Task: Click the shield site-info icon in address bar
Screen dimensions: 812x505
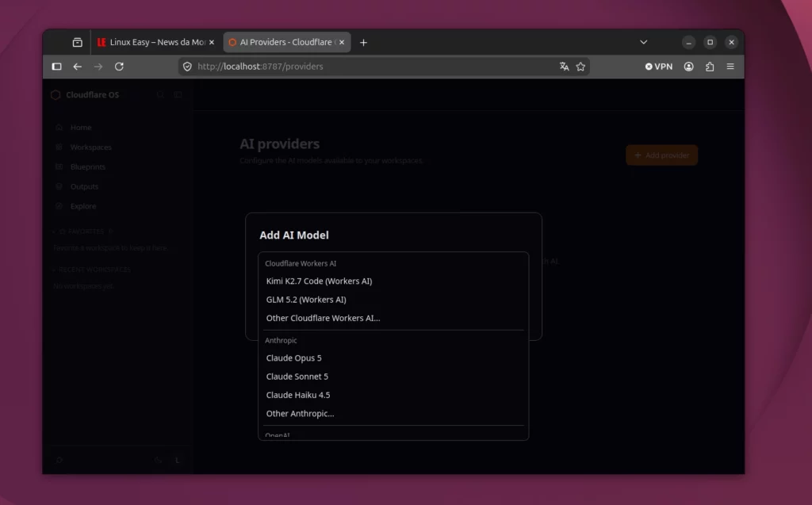Action: pyautogui.click(x=187, y=67)
